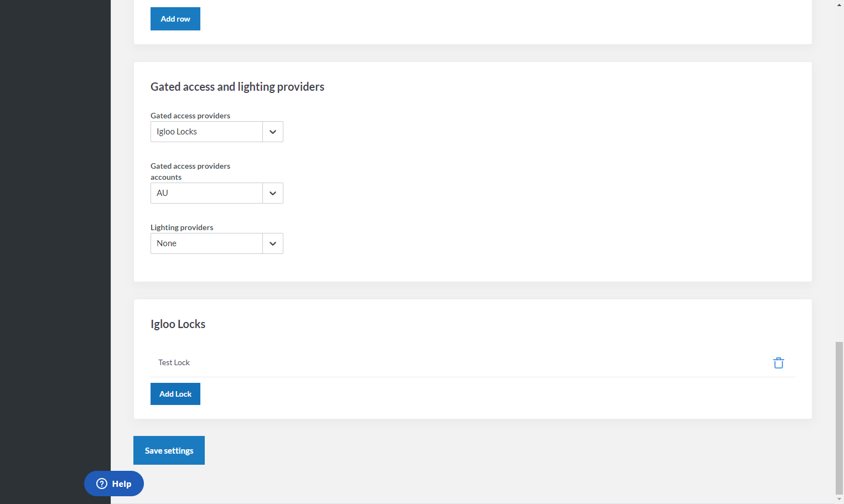844x504 pixels.
Task: Click the AU account selection field
Action: coord(206,193)
